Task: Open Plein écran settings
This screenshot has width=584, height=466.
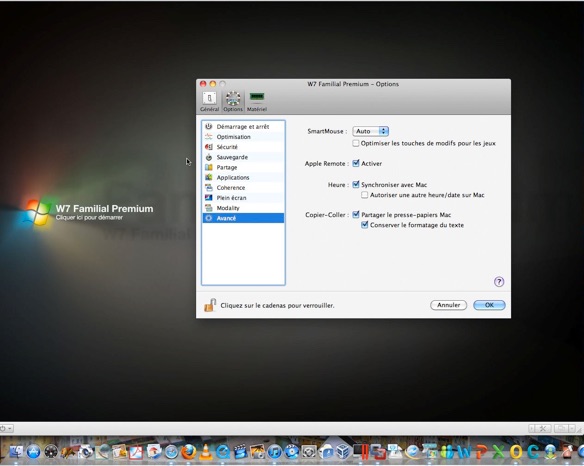Action: tap(243, 198)
